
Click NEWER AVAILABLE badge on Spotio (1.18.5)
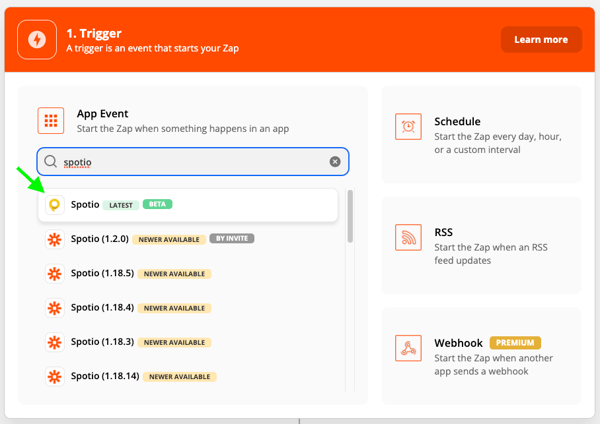174,274
